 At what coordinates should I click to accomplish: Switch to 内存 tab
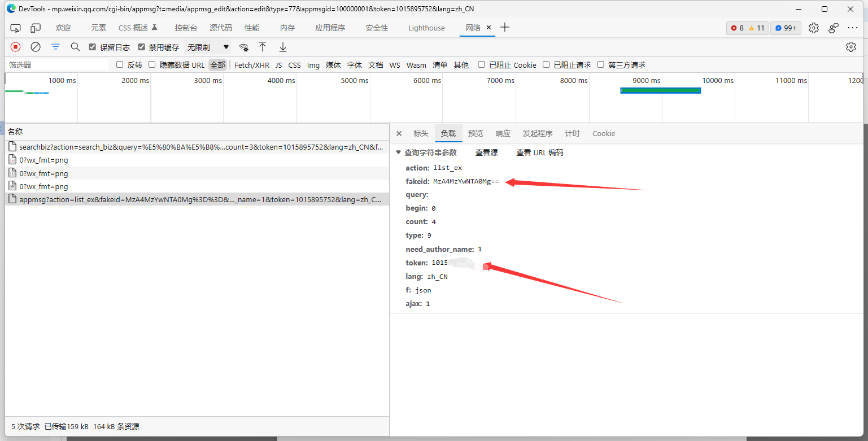(287, 28)
